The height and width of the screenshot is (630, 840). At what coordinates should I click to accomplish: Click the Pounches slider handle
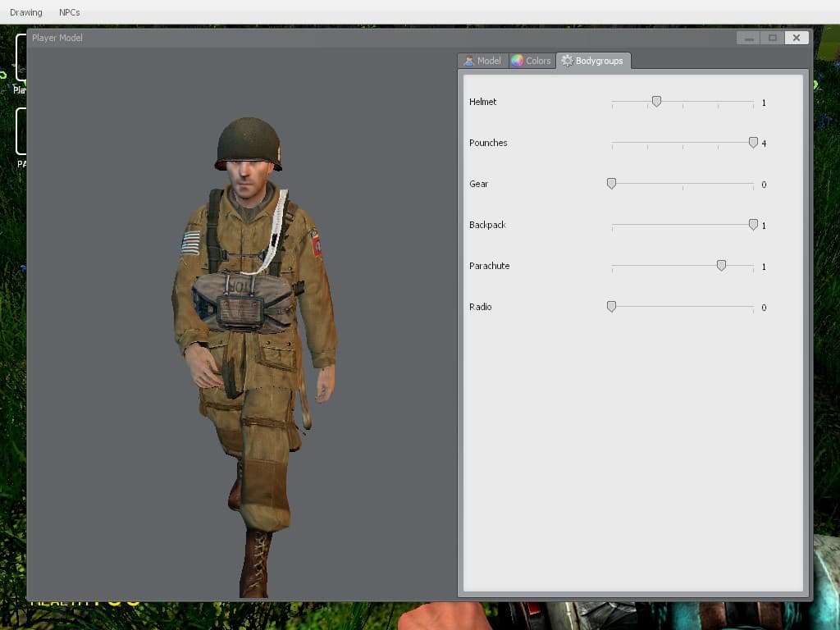[753, 143]
